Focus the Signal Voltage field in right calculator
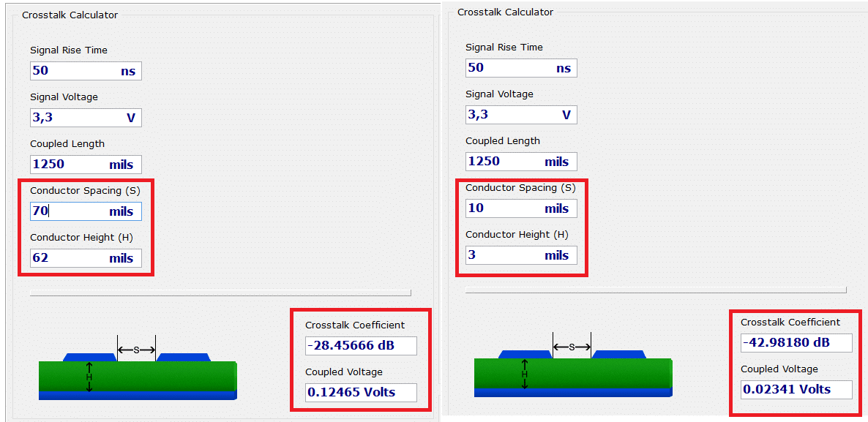The width and height of the screenshot is (868, 422). pos(520,115)
